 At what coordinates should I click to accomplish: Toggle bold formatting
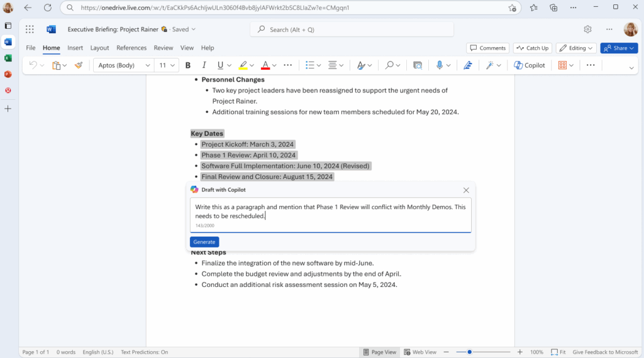(x=187, y=65)
